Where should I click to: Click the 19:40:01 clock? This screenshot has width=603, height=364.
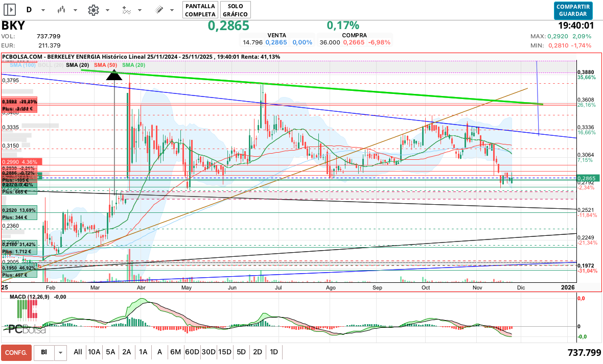pos(576,26)
